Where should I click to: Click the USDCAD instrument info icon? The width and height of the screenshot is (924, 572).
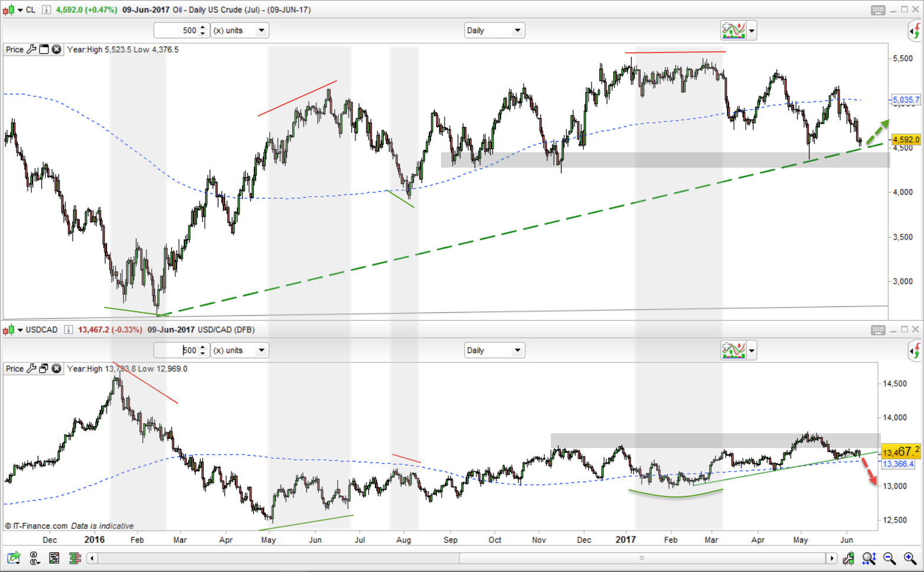coord(69,329)
